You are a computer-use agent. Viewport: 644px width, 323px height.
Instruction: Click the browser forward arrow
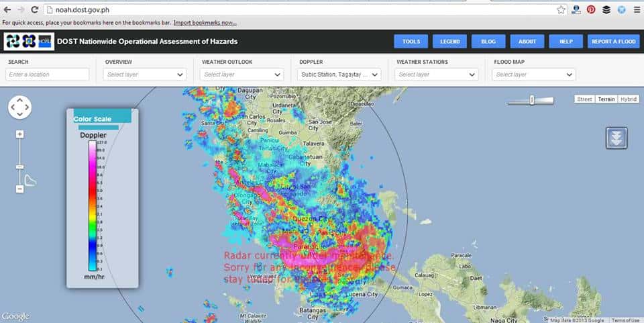point(21,9)
